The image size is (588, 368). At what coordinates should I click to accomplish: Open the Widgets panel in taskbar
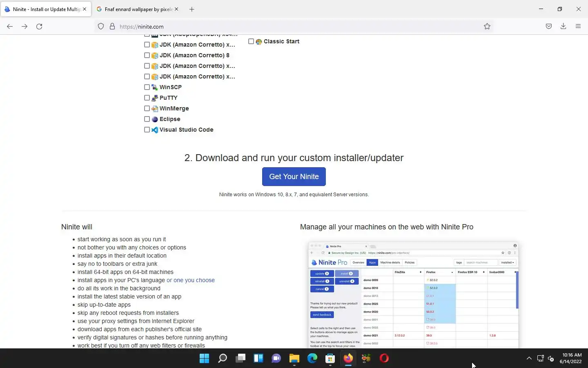click(258, 359)
